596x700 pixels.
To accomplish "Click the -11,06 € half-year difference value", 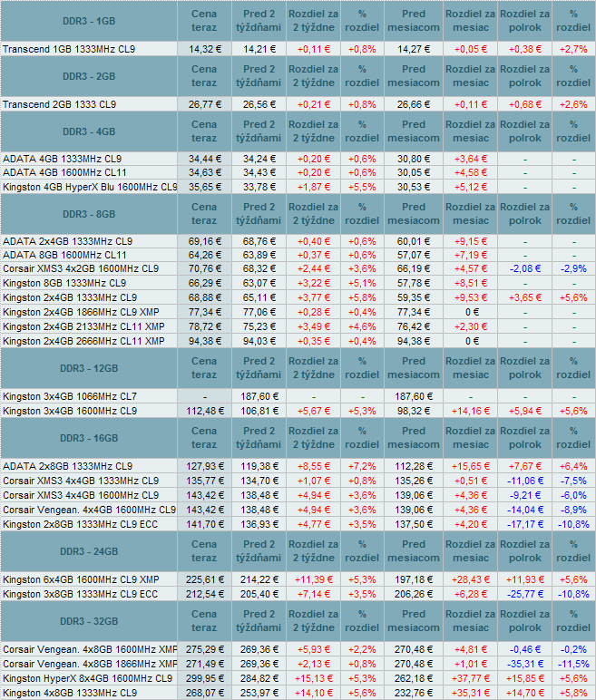I will point(525,481).
